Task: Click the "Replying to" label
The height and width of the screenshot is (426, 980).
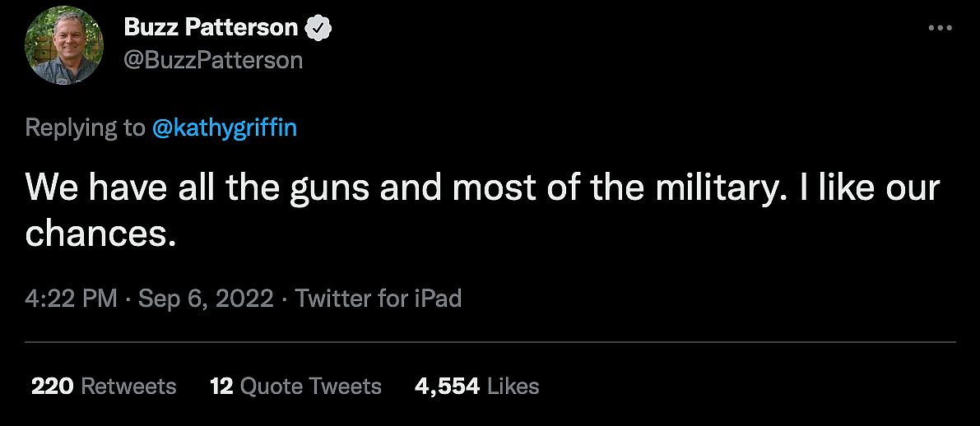Action: [85, 128]
